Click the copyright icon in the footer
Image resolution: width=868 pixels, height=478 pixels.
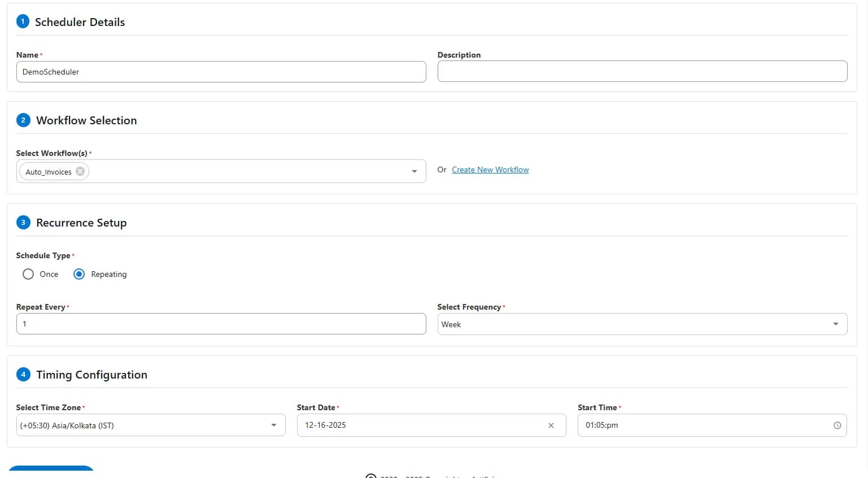coord(371,475)
